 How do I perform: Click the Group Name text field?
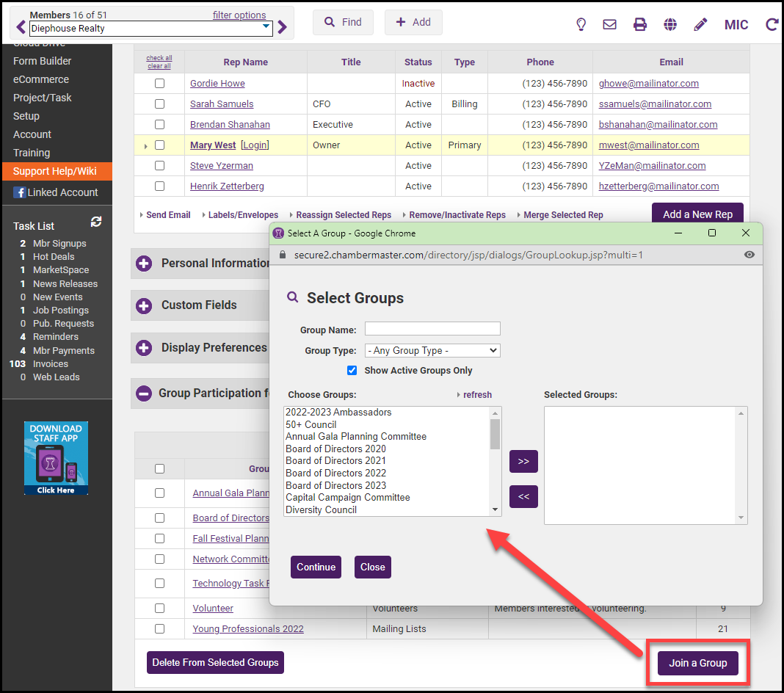[x=432, y=329]
